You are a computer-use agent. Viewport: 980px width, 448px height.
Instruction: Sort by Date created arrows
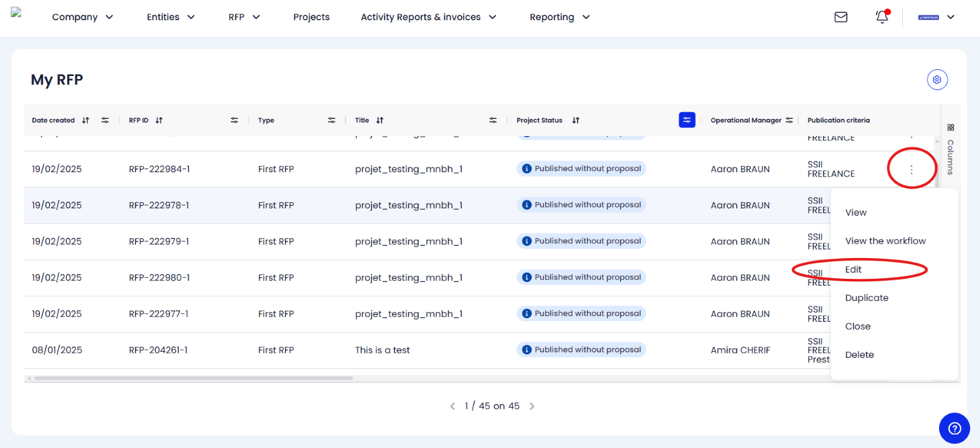coord(86,120)
